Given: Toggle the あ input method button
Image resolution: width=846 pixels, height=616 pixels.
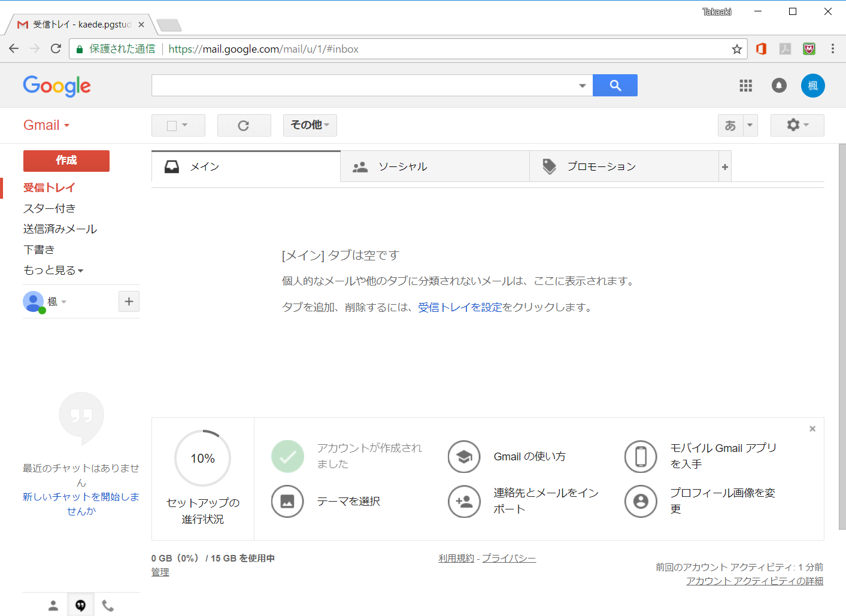Looking at the screenshot, I should click(x=730, y=125).
